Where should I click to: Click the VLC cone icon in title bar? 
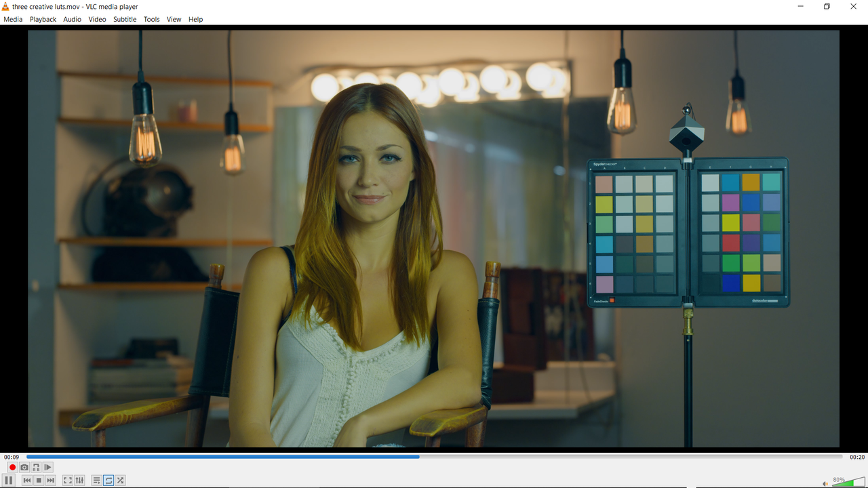click(6, 6)
